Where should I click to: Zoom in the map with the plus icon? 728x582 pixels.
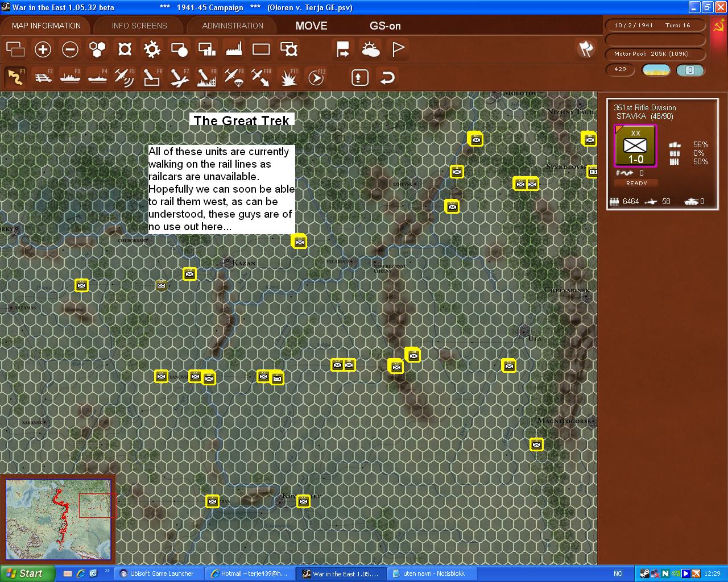tap(43, 49)
